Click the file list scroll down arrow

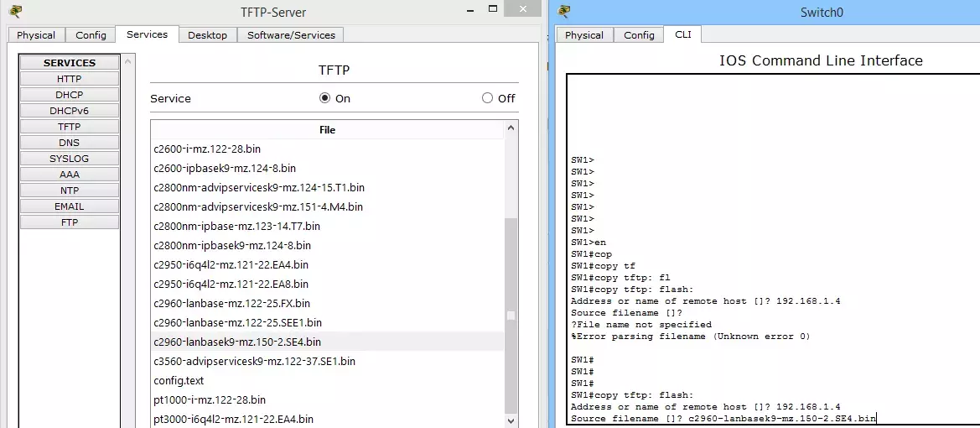click(511, 420)
